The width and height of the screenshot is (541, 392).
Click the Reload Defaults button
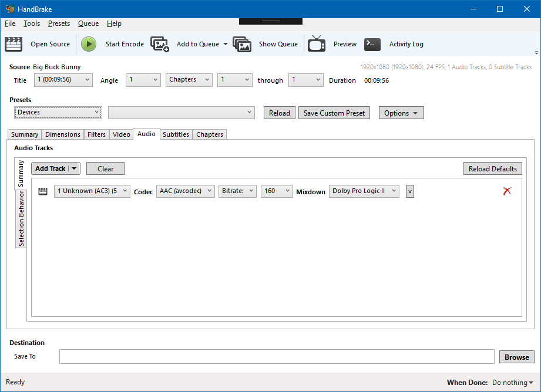coord(493,168)
